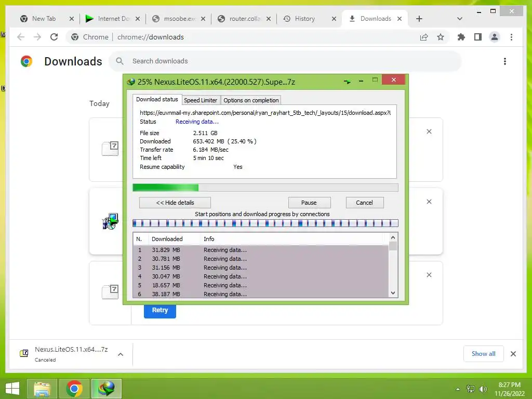Screen dimensions: 532x399
Task: Close the Chrome download shelf
Action: tap(513, 354)
